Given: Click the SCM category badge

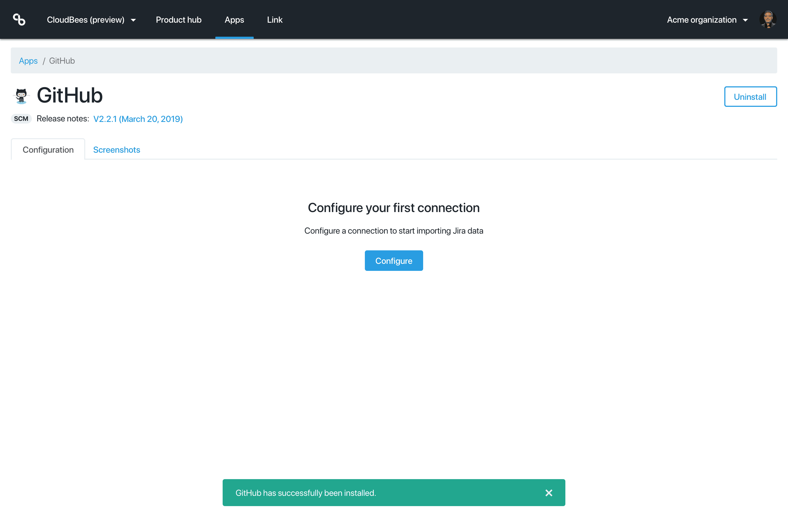Looking at the screenshot, I should (x=21, y=119).
